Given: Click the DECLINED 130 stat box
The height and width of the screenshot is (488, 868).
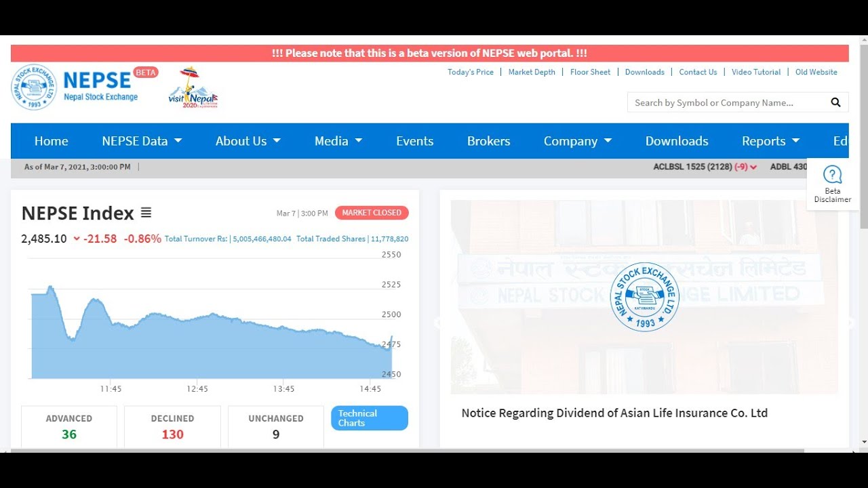Looking at the screenshot, I should point(172,427).
